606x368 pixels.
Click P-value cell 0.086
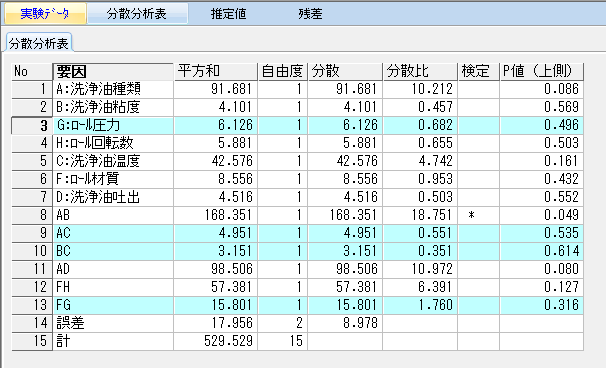541,89
